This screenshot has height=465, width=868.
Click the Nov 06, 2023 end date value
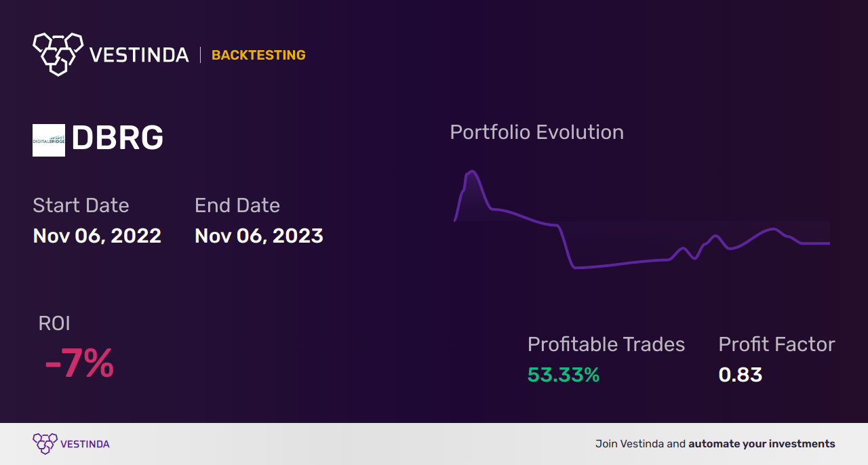tap(259, 235)
